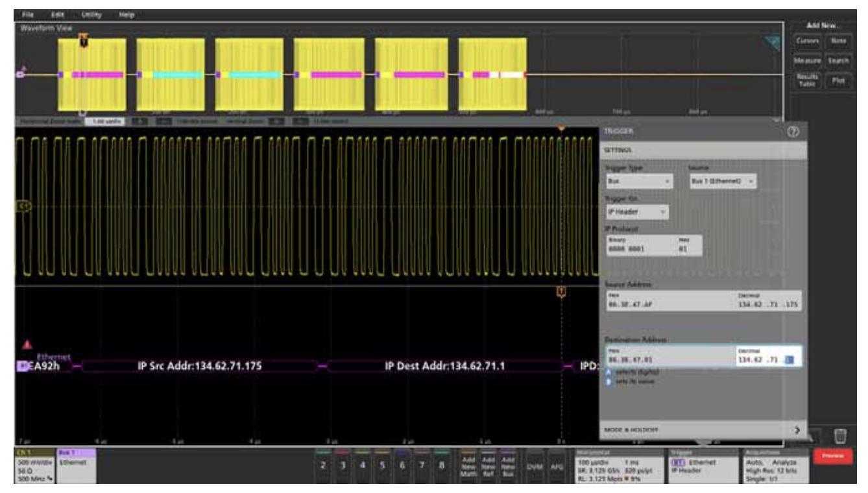868x493 pixels.
Task: Turn on channel 5 button
Action: [379, 466]
